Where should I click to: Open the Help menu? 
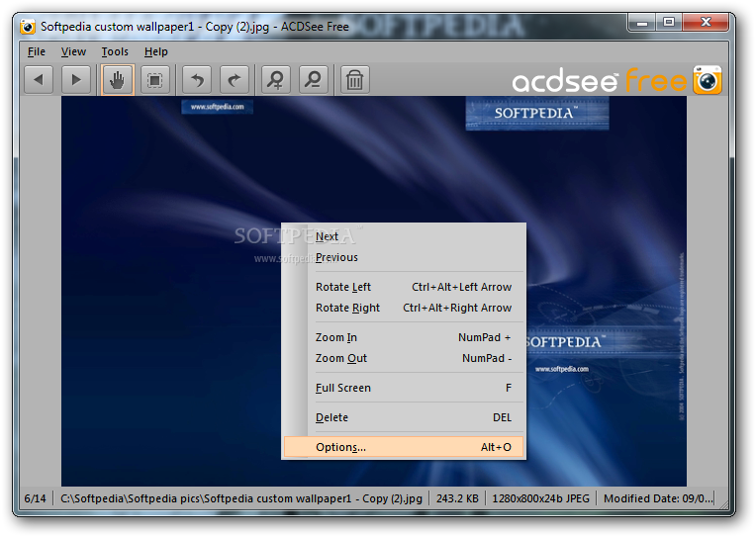[156, 51]
